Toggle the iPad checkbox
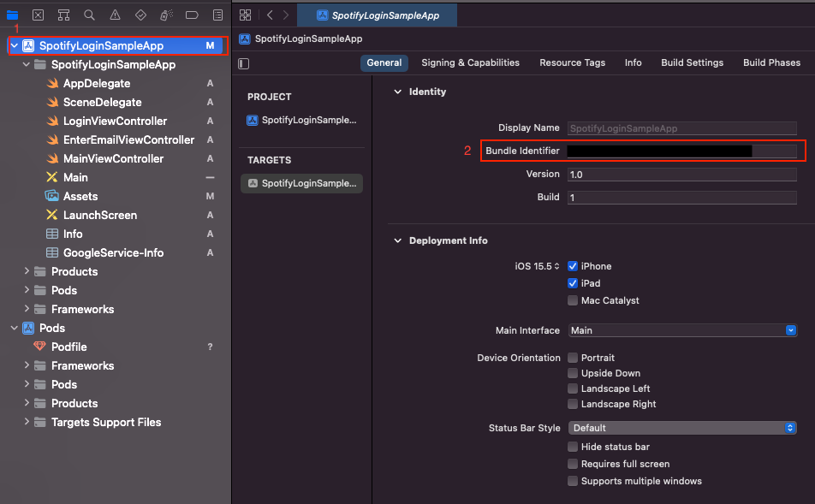The height and width of the screenshot is (504, 815). point(573,283)
